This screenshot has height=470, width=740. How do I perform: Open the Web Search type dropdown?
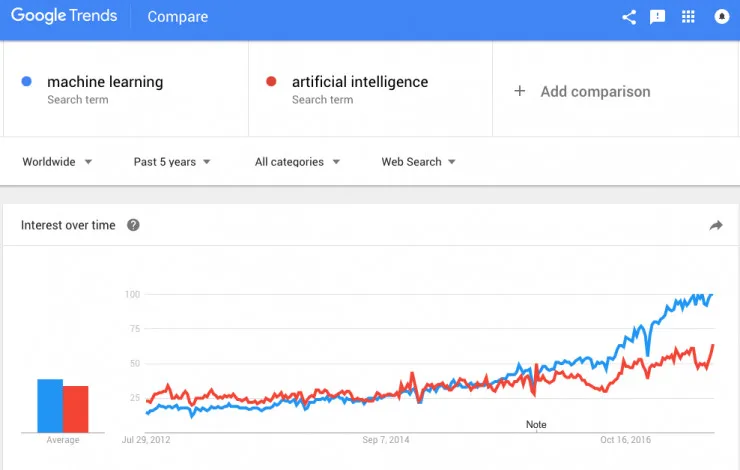tap(418, 162)
